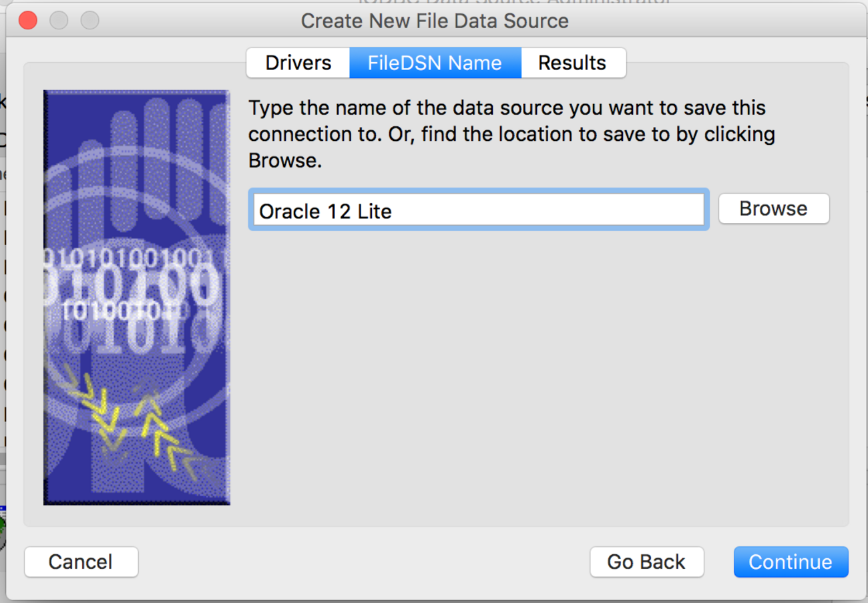Image resolution: width=868 pixels, height=603 pixels.
Task: Click the grayed minimize traffic light
Action: coord(59,21)
